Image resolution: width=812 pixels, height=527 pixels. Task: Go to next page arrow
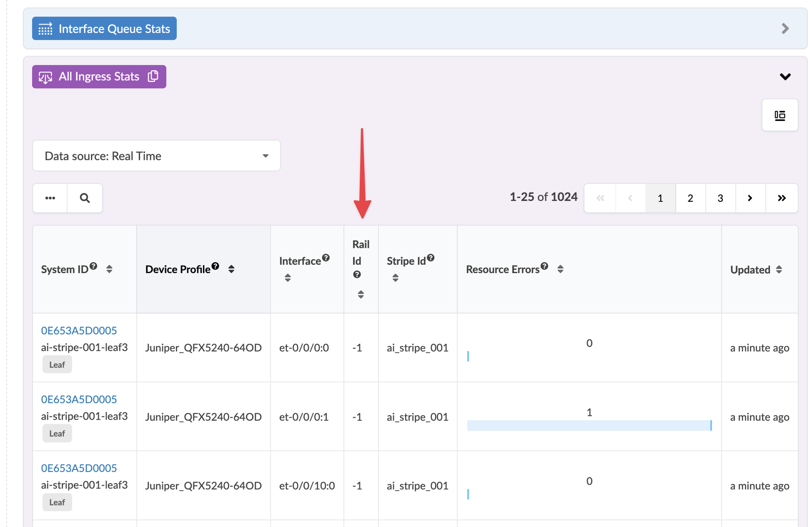coord(750,198)
